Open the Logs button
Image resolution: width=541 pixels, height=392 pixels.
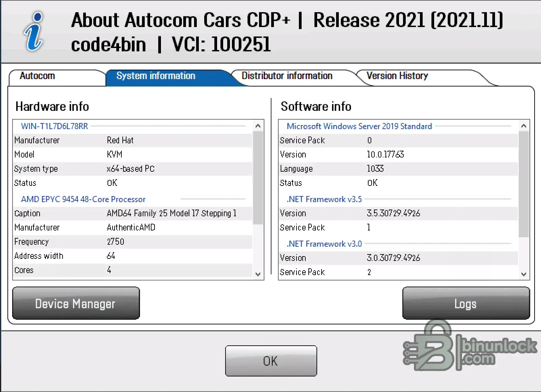click(466, 303)
